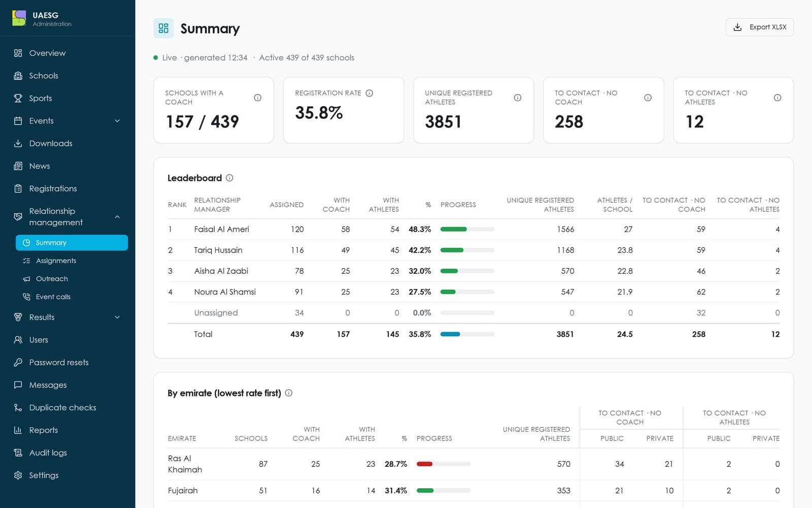Show info for Schools With a Coach card
The width and height of the screenshot is (812, 508).
pyautogui.click(x=258, y=98)
